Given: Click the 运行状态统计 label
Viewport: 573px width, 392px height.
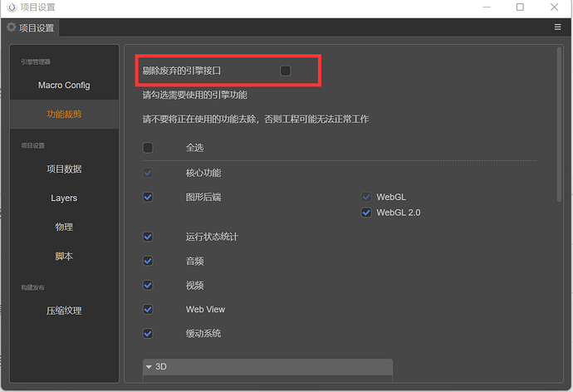Looking at the screenshot, I should (x=212, y=237).
